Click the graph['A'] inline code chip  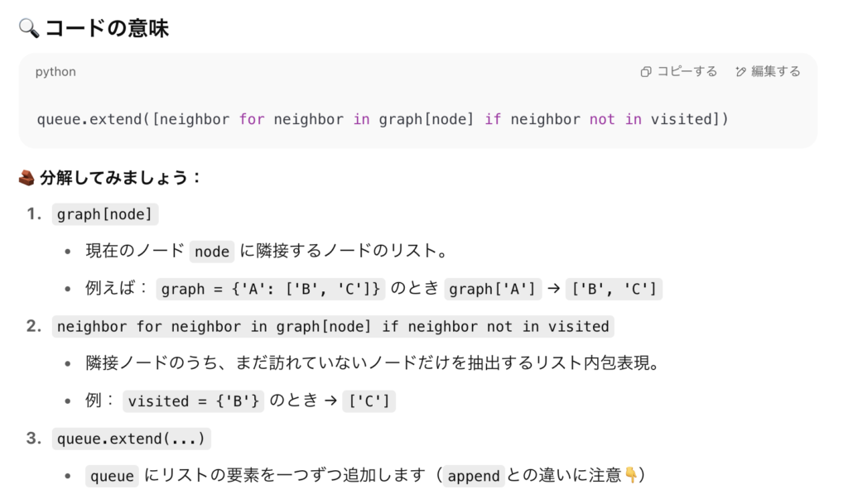click(x=492, y=289)
